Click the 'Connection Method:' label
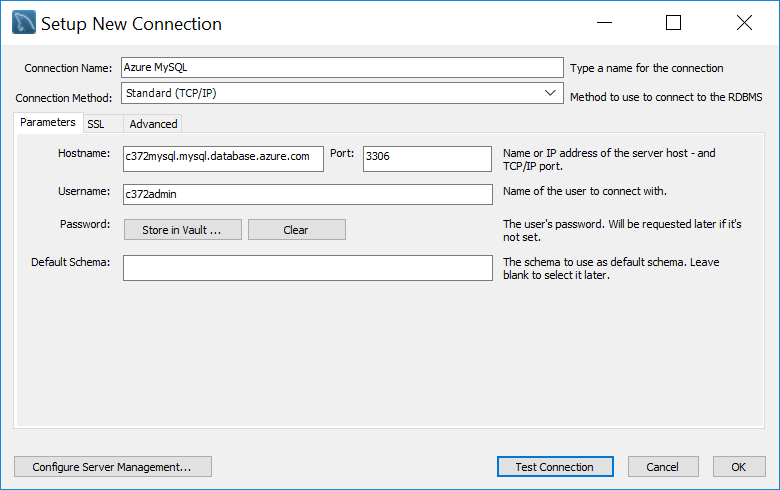This screenshot has height=490, width=780. [x=64, y=98]
